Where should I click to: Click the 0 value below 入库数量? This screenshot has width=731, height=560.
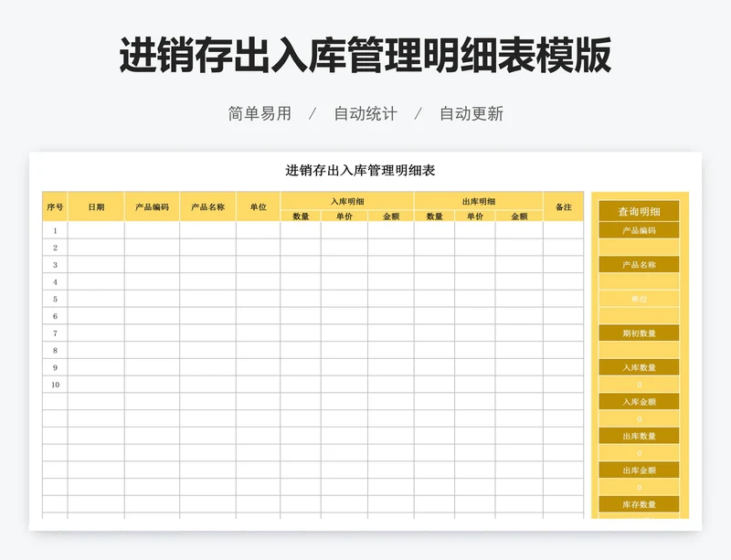[639, 385]
